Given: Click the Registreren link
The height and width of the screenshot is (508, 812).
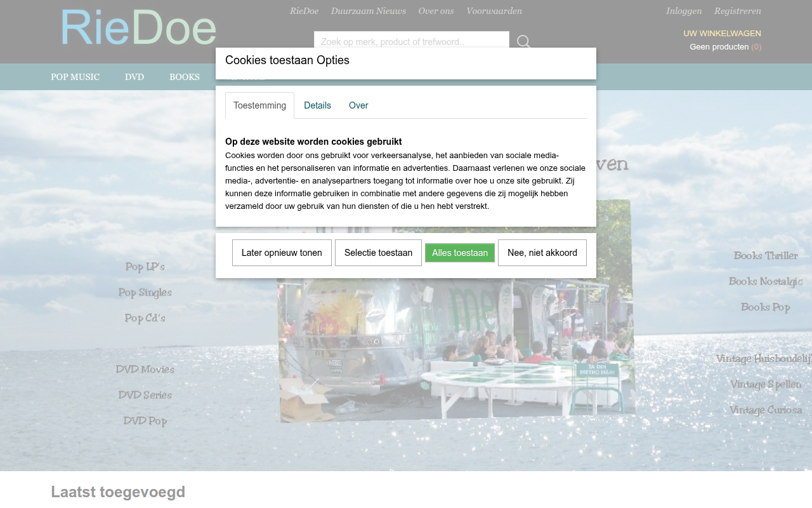Looking at the screenshot, I should (738, 11).
